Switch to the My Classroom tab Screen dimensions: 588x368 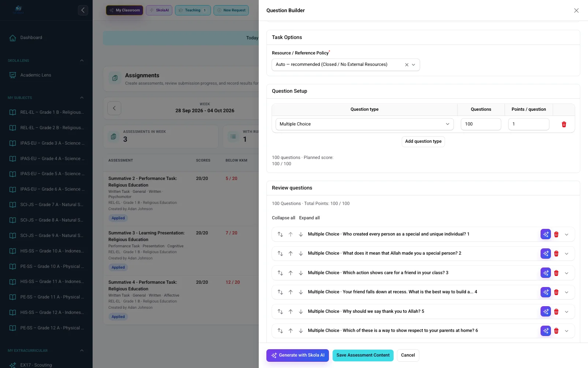click(x=125, y=10)
